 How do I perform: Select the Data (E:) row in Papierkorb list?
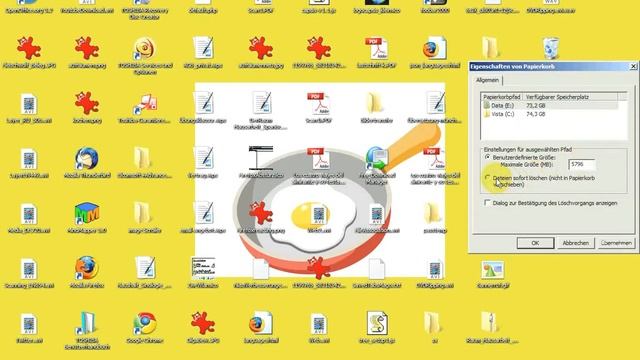point(549,105)
